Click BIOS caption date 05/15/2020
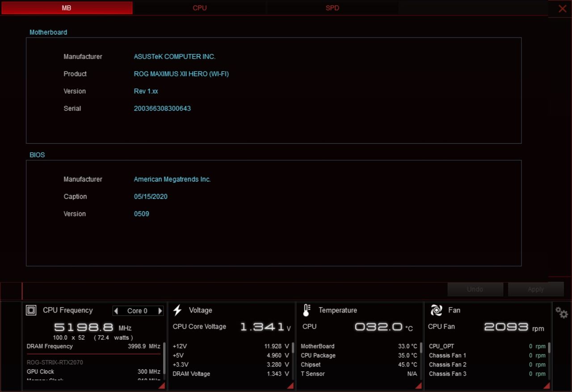Screen dimensions: 572x392 coord(151,196)
